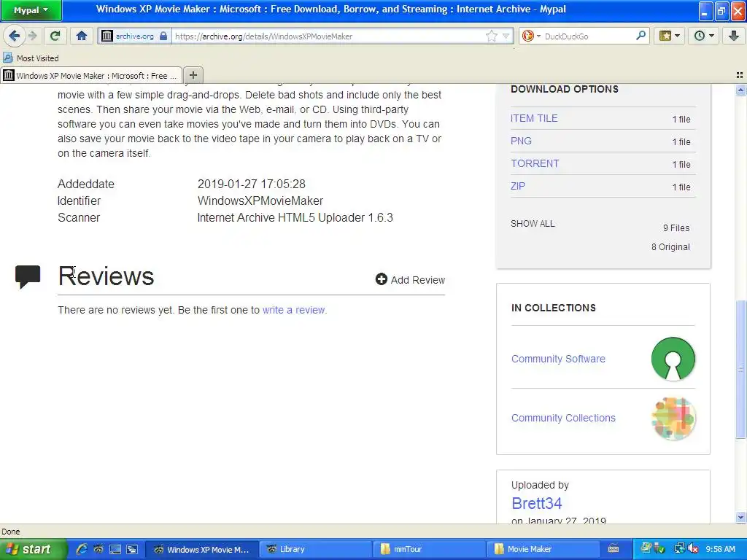Focus the address bar URL field
747x560 pixels.
329,36
